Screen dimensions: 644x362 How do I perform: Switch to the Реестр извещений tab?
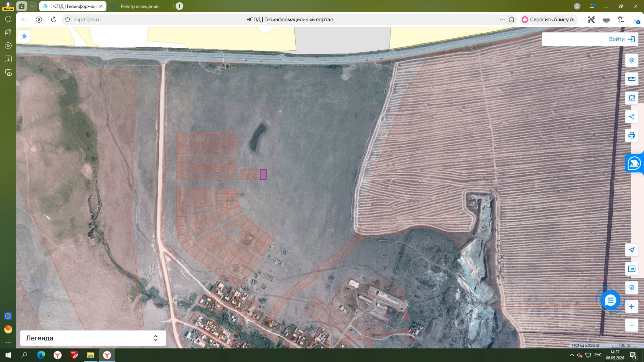pyautogui.click(x=139, y=6)
